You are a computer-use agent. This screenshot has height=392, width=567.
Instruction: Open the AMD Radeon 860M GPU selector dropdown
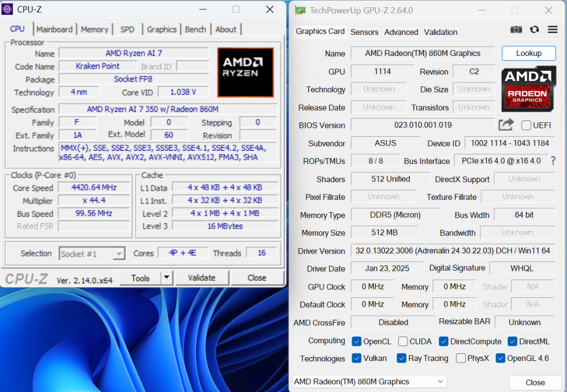369,381
